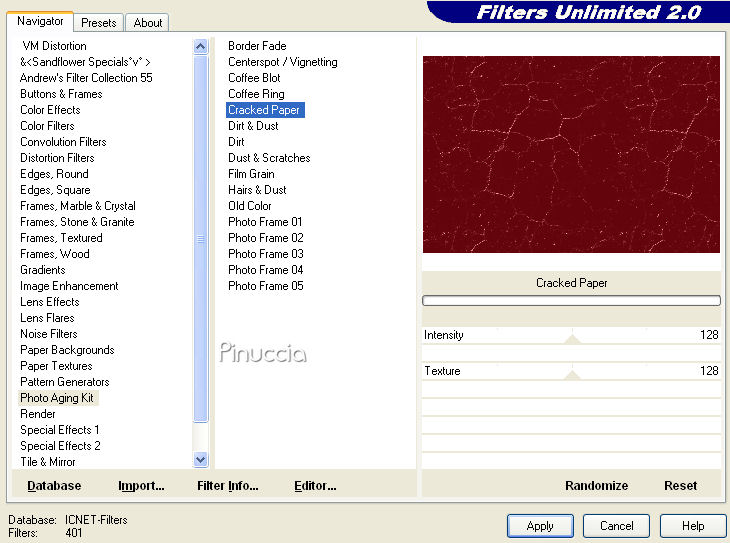
Task: Reset the filter settings
Action: (x=680, y=486)
